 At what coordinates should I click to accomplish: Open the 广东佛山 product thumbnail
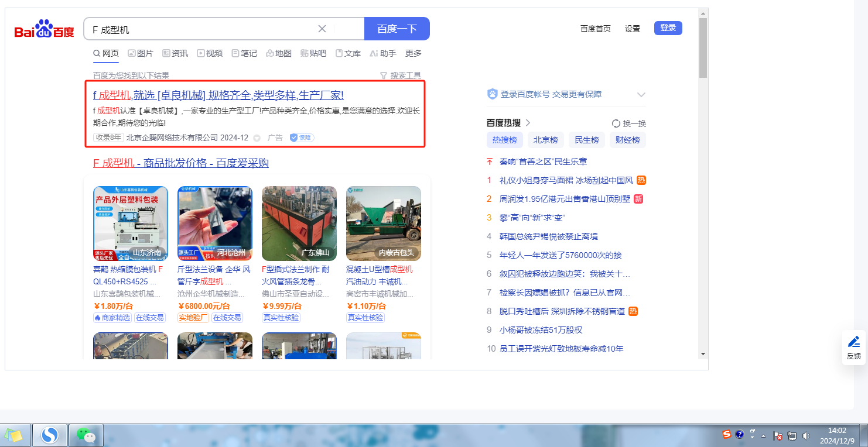tap(299, 223)
